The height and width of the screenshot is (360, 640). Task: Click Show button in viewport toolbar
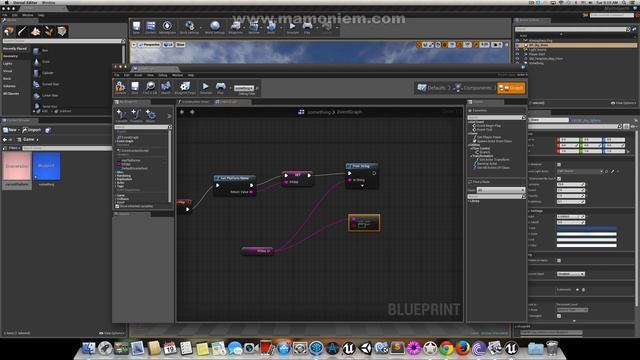[x=180, y=45]
